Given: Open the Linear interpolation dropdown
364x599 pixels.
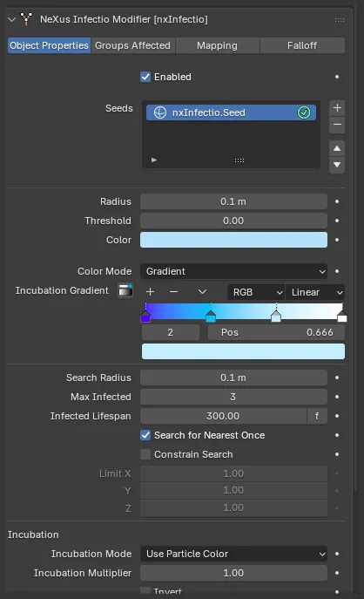Looking at the screenshot, I should pos(315,292).
